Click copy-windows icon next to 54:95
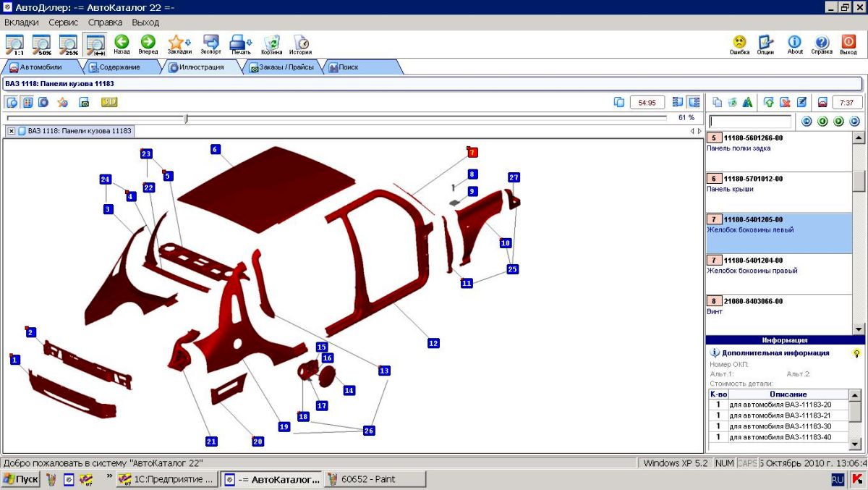868x490 pixels. point(618,102)
